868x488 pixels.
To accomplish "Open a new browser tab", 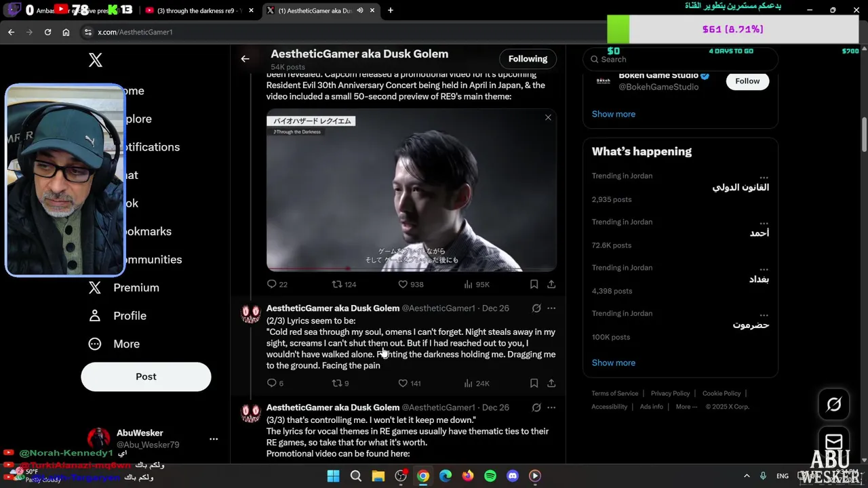I will [391, 10].
